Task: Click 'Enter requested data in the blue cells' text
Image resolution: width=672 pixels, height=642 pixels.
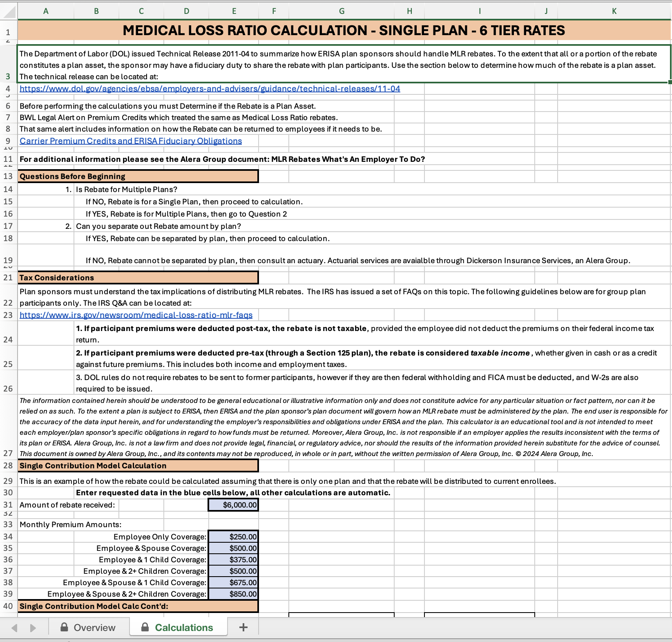Action: [x=233, y=492]
